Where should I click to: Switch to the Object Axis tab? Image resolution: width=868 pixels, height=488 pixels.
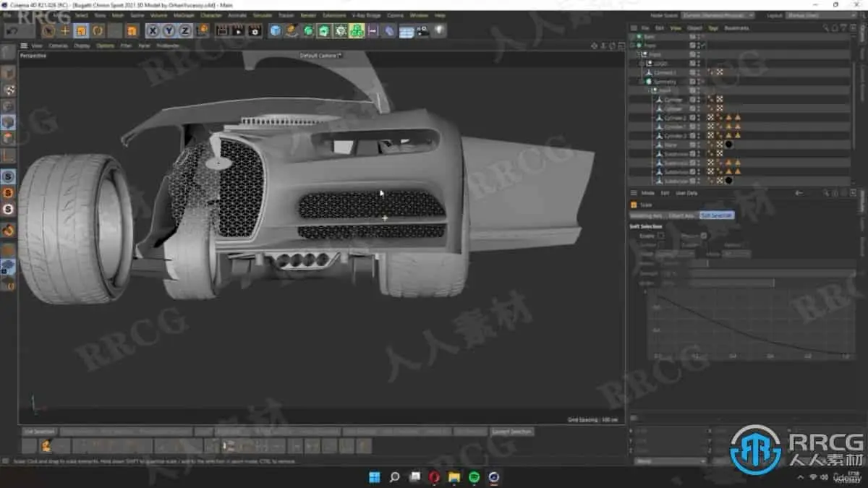(681, 215)
